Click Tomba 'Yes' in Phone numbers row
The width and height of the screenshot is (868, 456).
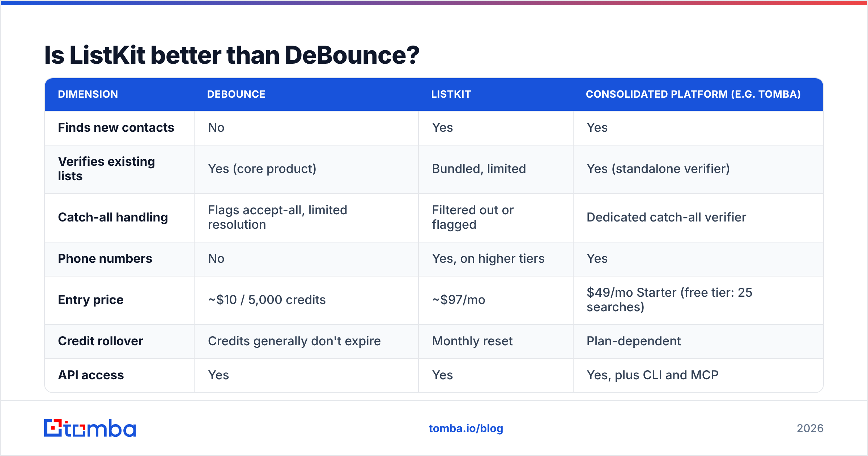point(597,258)
